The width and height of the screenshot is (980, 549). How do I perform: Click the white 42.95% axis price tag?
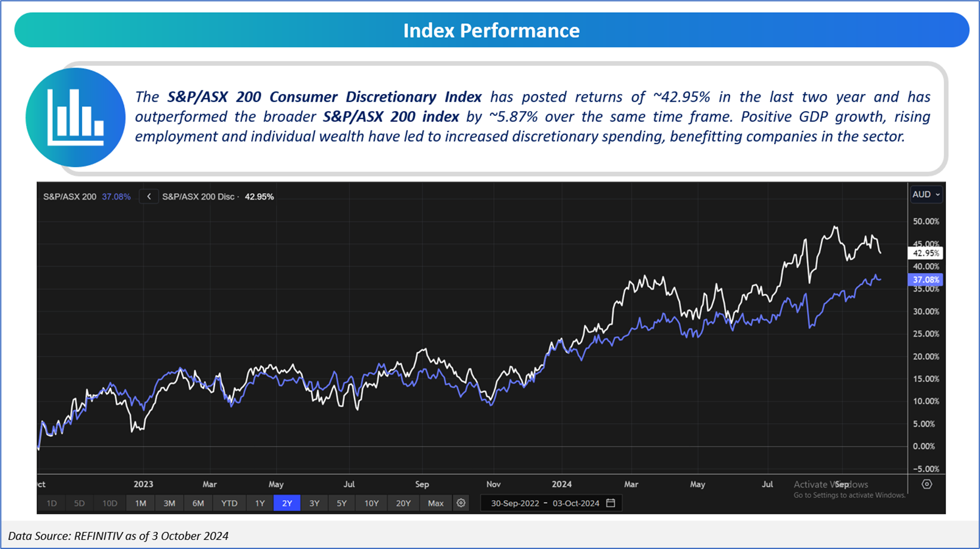tap(926, 253)
